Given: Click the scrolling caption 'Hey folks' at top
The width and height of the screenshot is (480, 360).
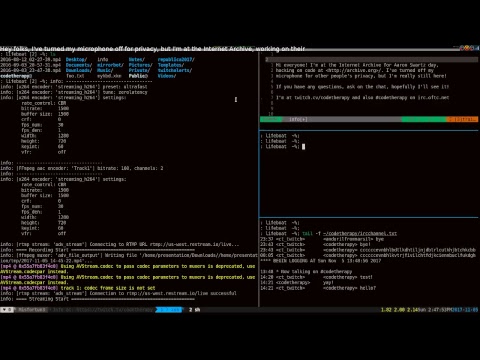Looking at the screenshot, I should [x=152, y=49].
